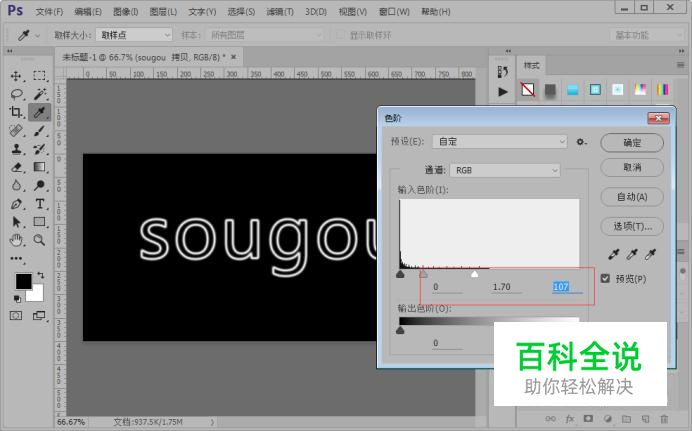Select the Pen tool
The width and height of the screenshot is (692, 431).
[x=16, y=204]
